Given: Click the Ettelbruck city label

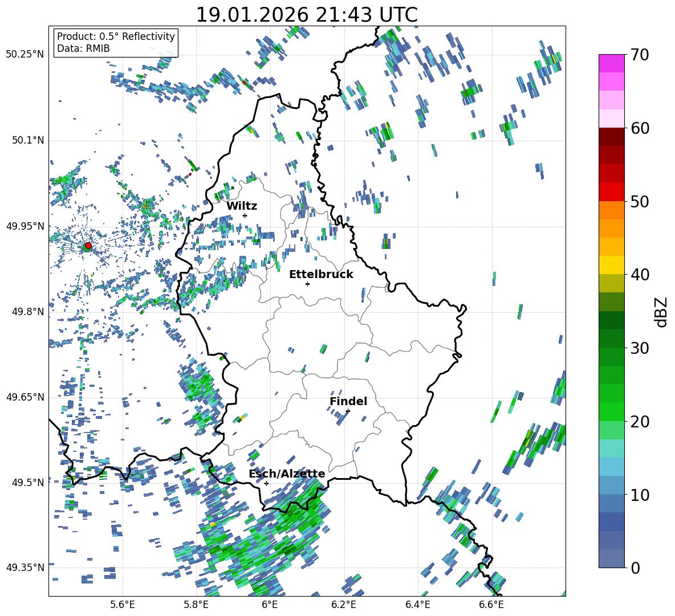Looking at the screenshot, I should [321, 275].
